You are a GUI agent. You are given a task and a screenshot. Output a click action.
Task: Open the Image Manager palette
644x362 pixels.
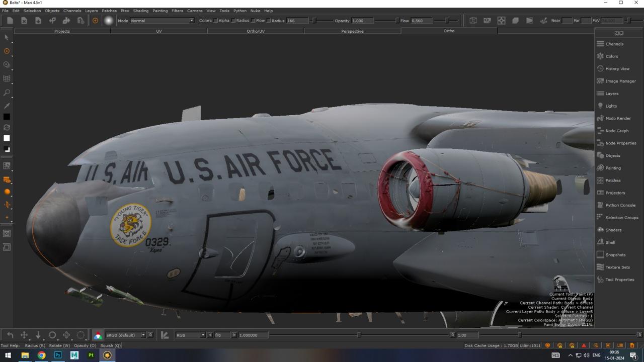[620, 81]
